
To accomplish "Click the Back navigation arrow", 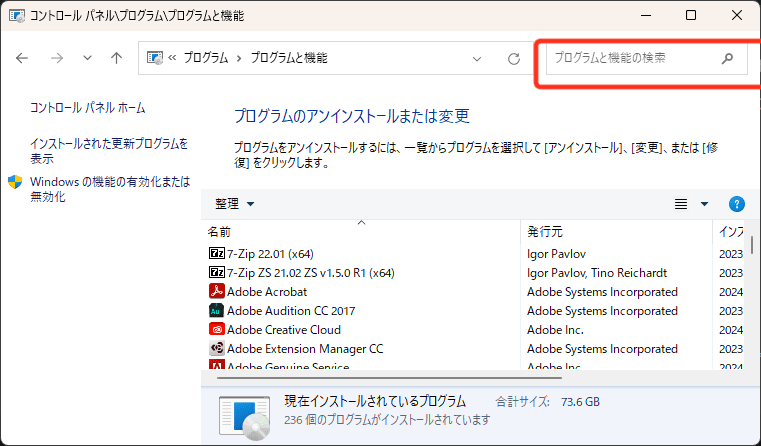I will pos(22,58).
